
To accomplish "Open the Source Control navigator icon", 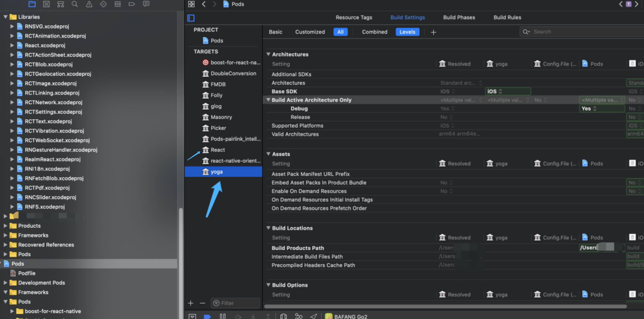I will point(46,4).
